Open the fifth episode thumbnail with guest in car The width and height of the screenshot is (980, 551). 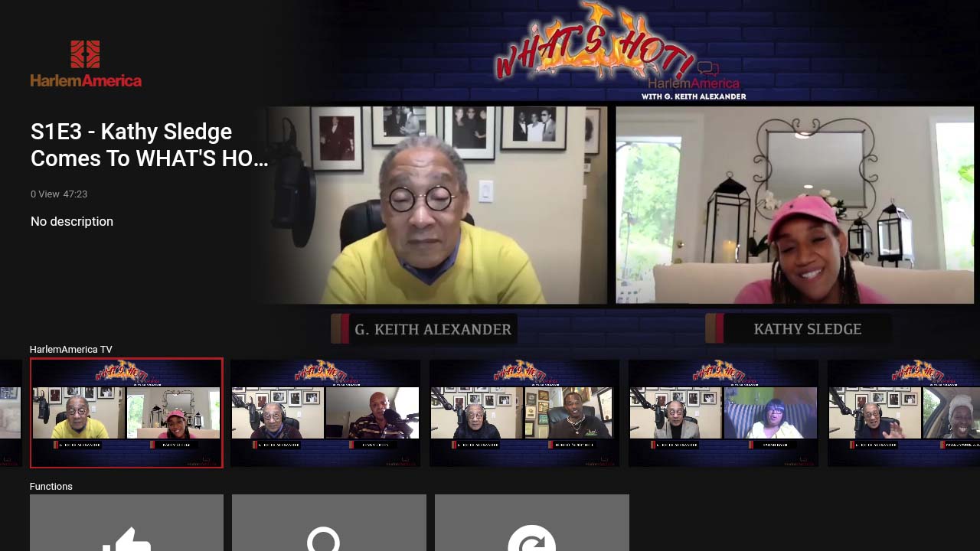[x=904, y=413]
